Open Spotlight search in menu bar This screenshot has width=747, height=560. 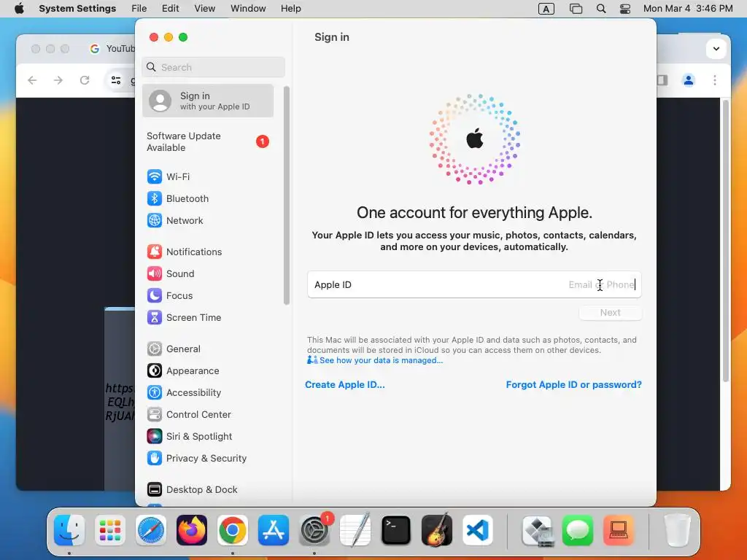(x=601, y=9)
